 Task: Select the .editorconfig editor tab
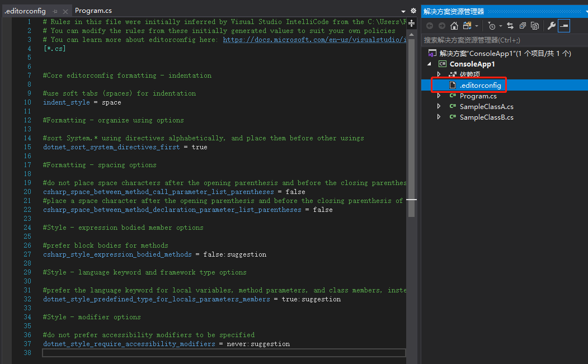[x=25, y=10]
